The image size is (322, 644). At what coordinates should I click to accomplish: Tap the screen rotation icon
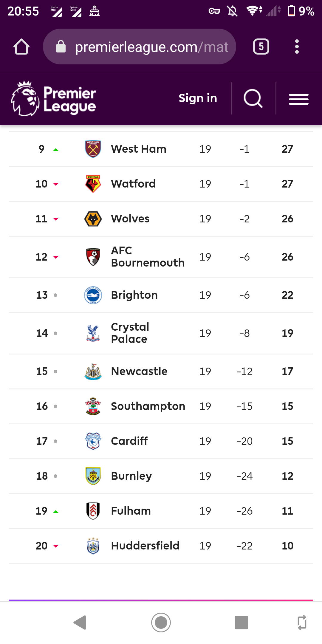pos(302,623)
